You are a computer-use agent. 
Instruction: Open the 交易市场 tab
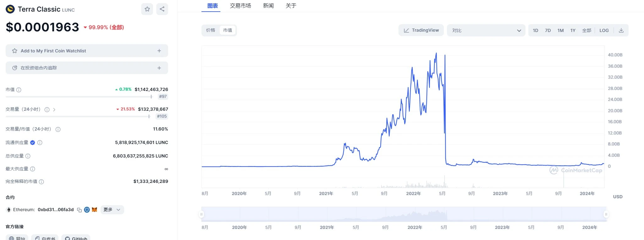(240, 6)
